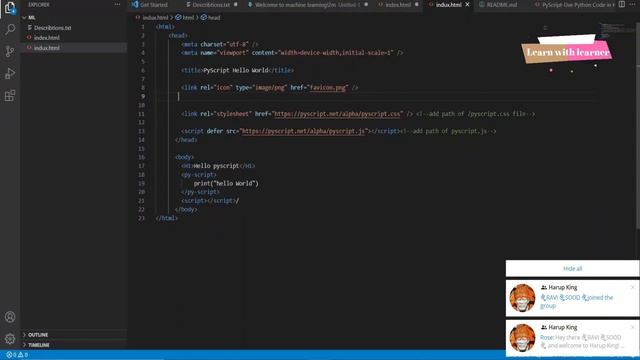Image resolution: width=640 pixels, height=360 pixels.
Task: Select indux.html in the explorer
Action: [x=47, y=48]
